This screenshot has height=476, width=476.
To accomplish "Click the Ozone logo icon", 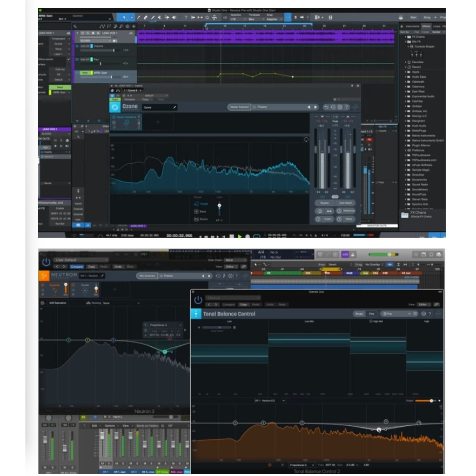I will [115, 107].
